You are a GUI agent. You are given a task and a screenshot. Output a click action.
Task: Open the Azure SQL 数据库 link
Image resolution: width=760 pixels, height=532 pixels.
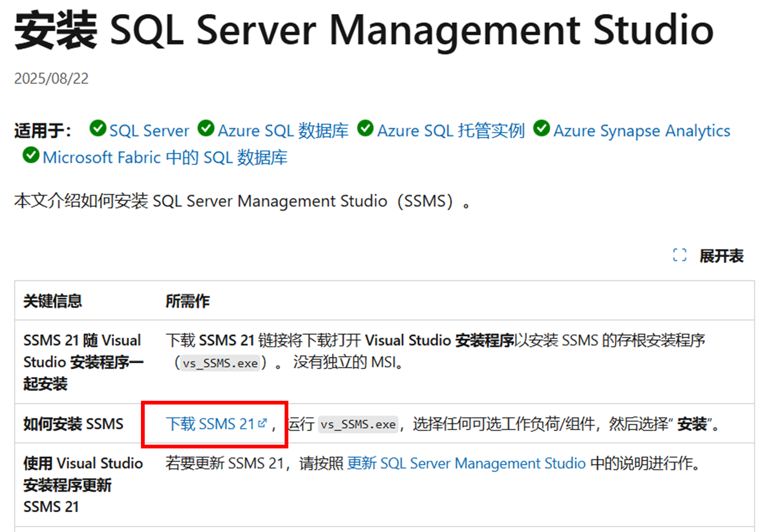click(283, 131)
